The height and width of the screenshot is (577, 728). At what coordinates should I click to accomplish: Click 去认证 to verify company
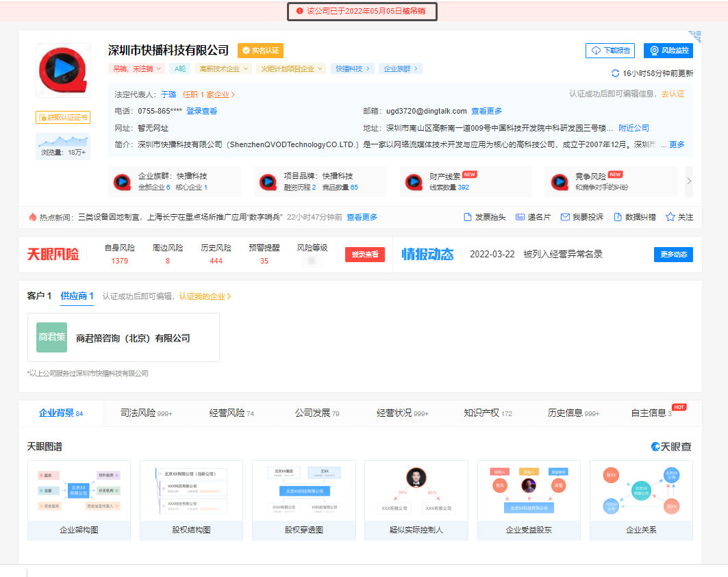pos(673,94)
